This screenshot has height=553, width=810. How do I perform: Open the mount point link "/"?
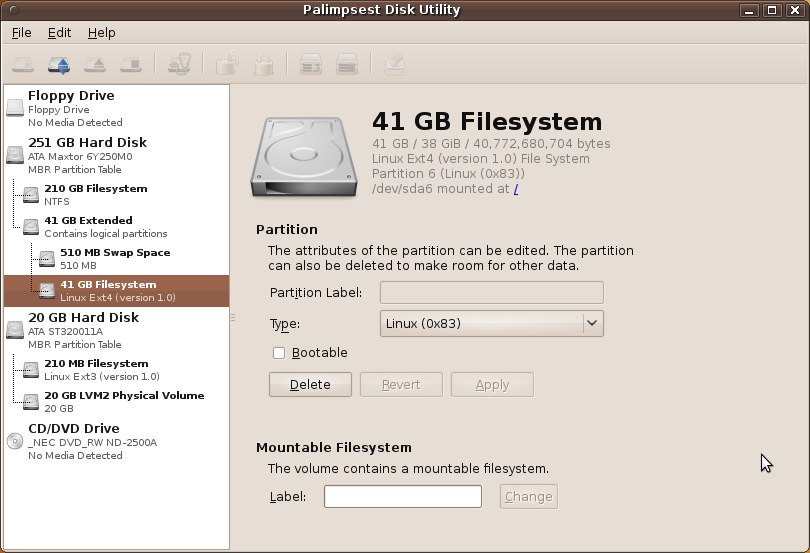pyautogui.click(x=516, y=189)
